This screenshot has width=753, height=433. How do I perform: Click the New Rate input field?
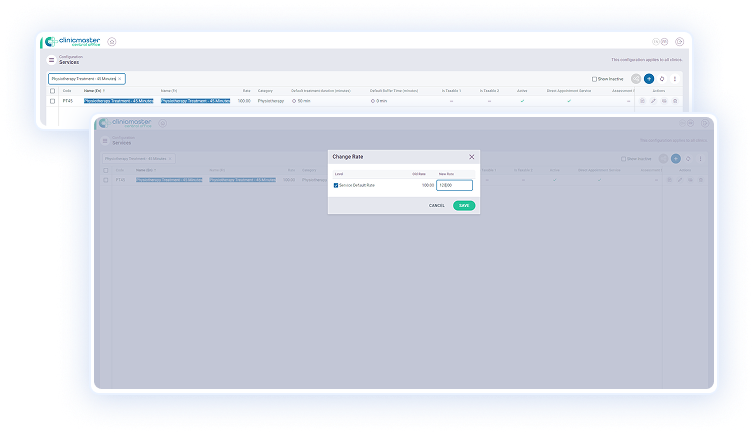click(x=454, y=185)
